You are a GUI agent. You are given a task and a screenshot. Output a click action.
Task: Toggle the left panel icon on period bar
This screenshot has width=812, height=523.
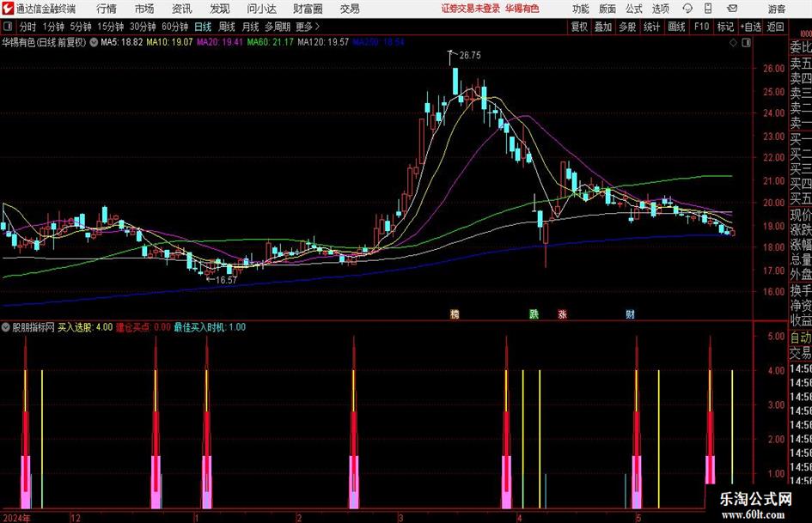click(x=8, y=27)
